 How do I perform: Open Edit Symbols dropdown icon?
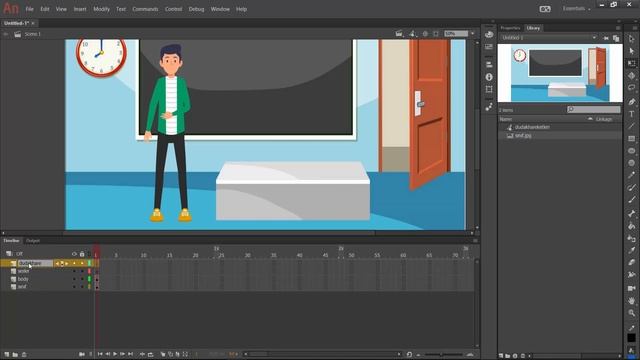click(412, 34)
